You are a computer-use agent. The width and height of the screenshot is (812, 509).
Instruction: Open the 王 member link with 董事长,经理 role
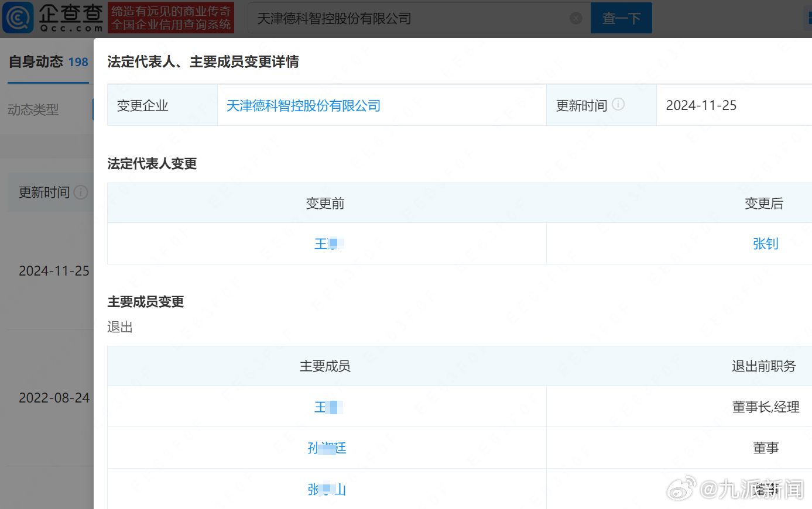[x=328, y=407]
